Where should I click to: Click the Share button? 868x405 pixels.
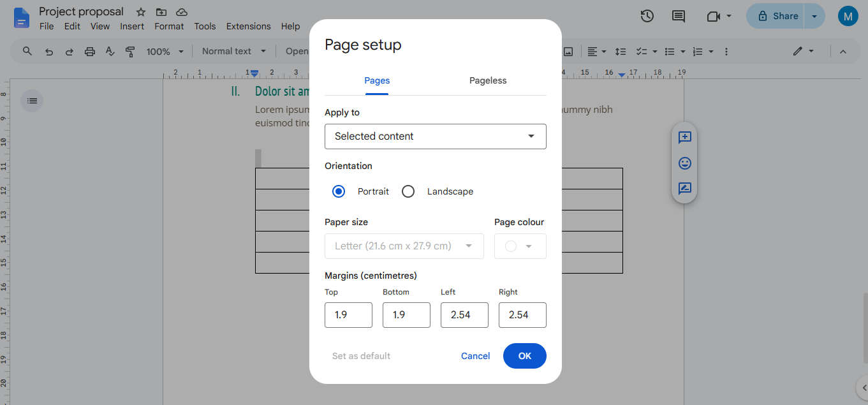pos(776,17)
